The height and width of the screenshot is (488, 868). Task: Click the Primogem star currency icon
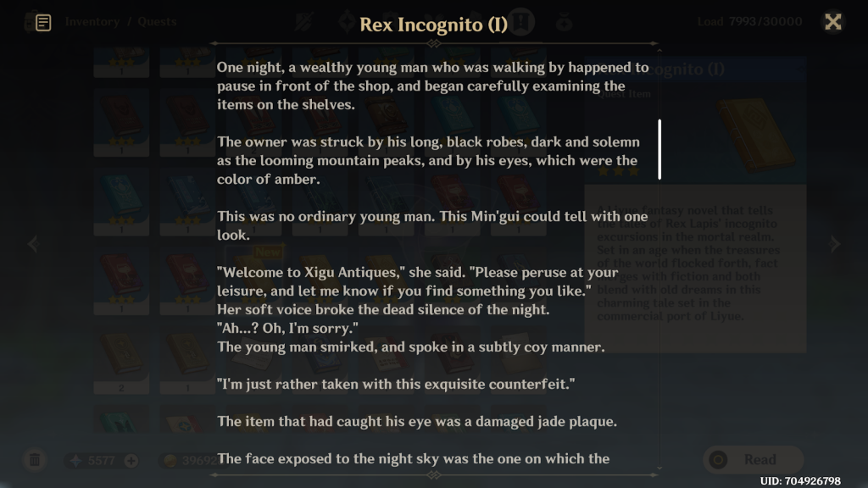[x=75, y=460]
